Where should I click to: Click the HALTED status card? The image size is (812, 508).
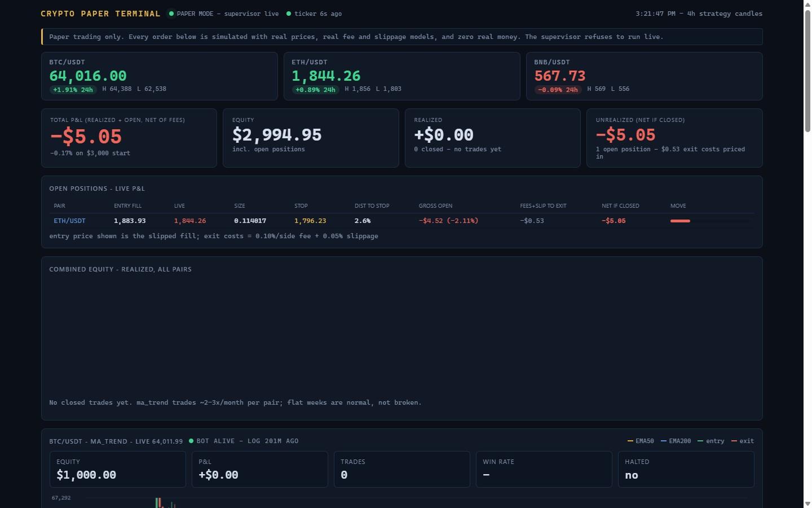click(686, 469)
